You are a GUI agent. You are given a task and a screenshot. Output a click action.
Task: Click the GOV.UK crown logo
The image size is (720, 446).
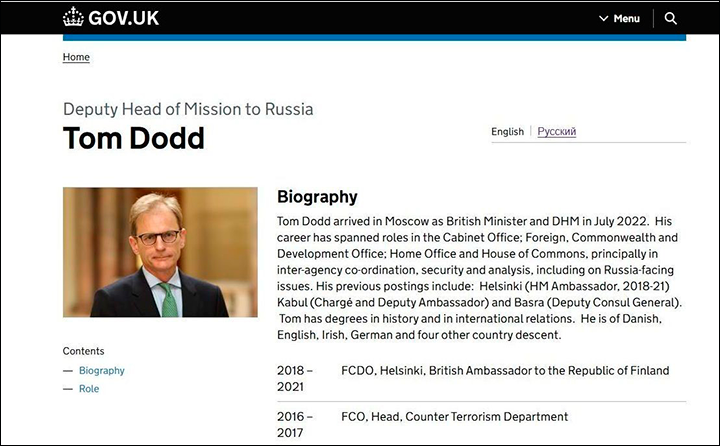coord(73,17)
